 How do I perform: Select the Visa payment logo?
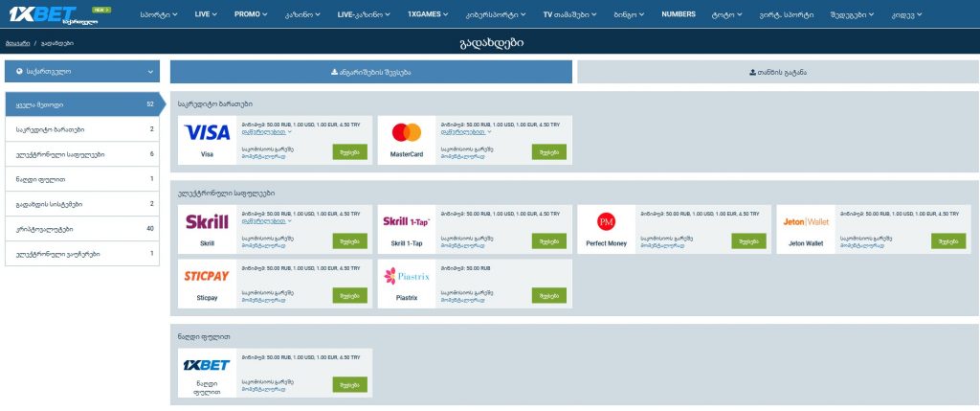point(207,133)
